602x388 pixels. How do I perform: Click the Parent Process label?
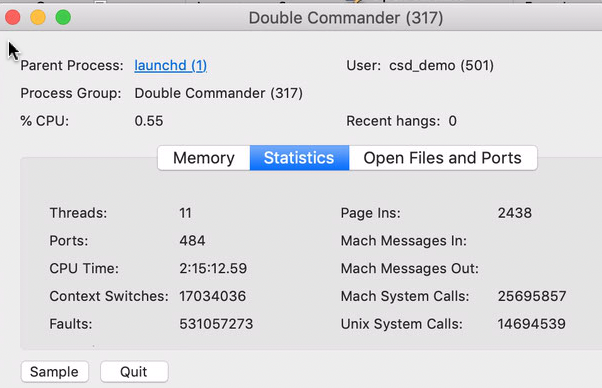[72, 66]
